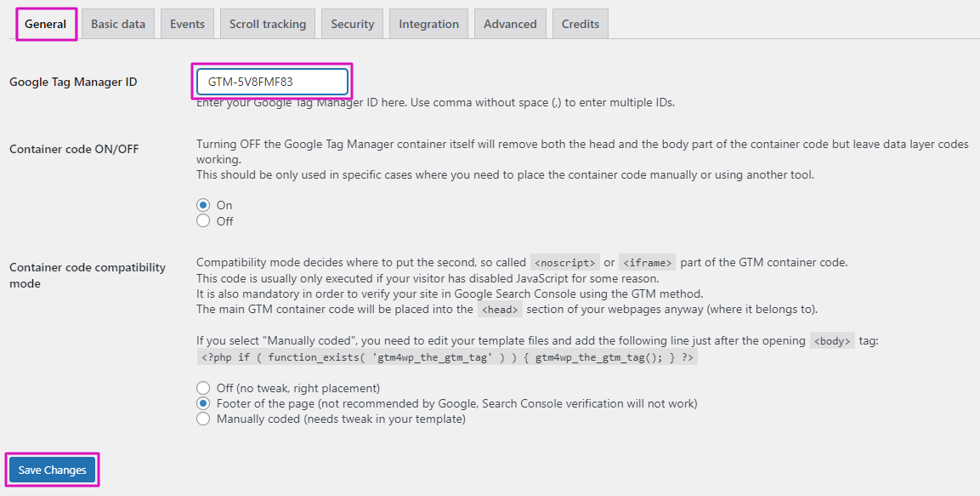This screenshot has height=496, width=980.
Task: Focus the Google Tag Manager ID field
Action: [272, 82]
